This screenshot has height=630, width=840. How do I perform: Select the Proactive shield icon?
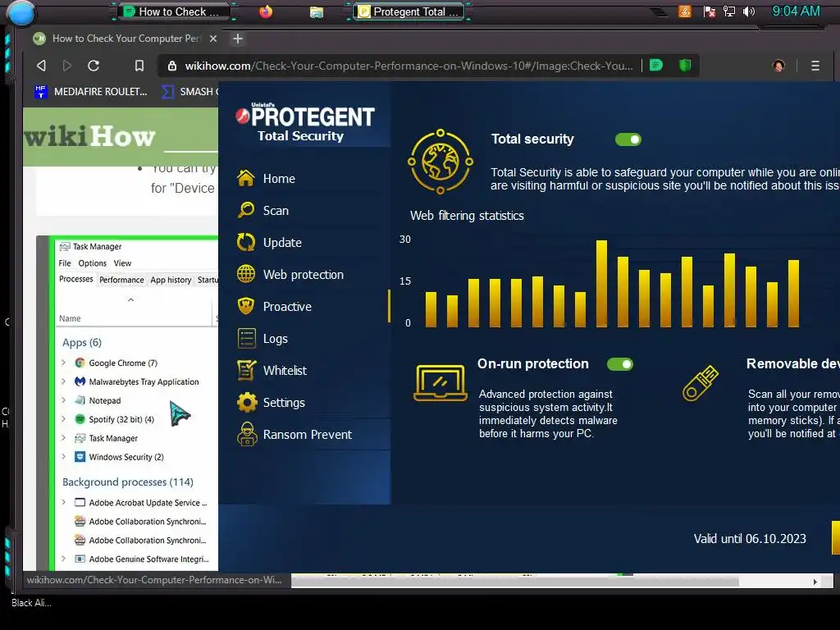click(246, 306)
